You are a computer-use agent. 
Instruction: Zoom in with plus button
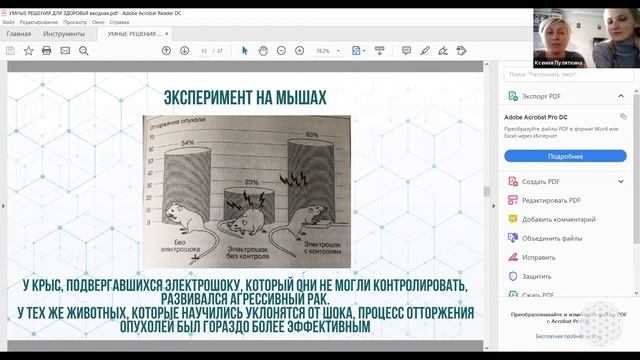tap(300, 51)
